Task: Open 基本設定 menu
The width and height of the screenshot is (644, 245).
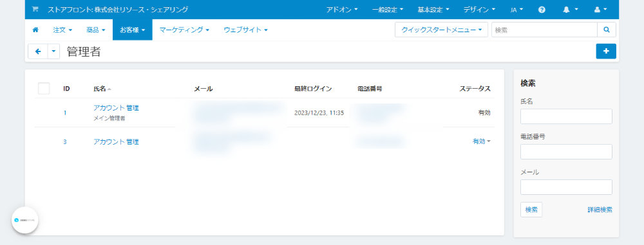Action: coord(433,10)
